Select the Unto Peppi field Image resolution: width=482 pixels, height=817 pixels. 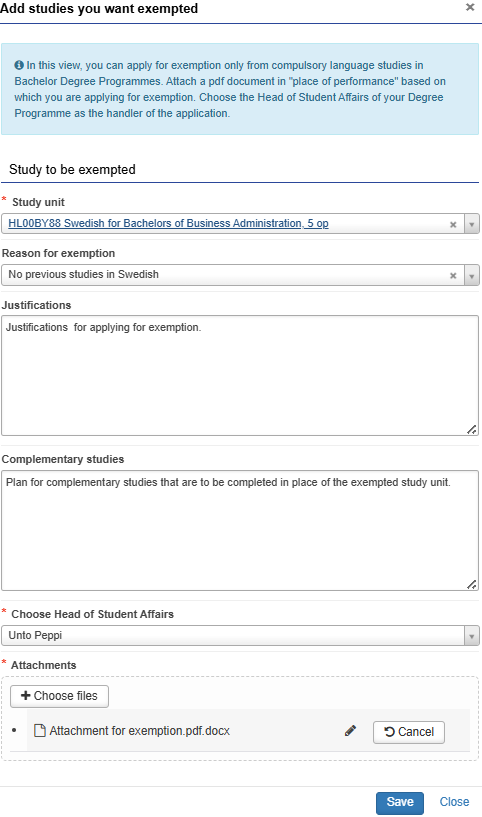233,636
